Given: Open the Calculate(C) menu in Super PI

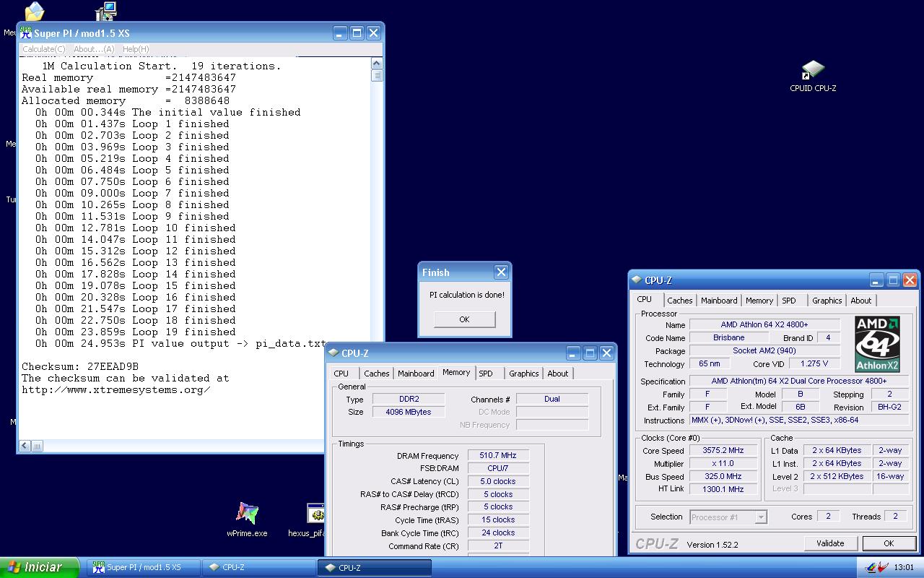Looking at the screenshot, I should pyautogui.click(x=44, y=49).
